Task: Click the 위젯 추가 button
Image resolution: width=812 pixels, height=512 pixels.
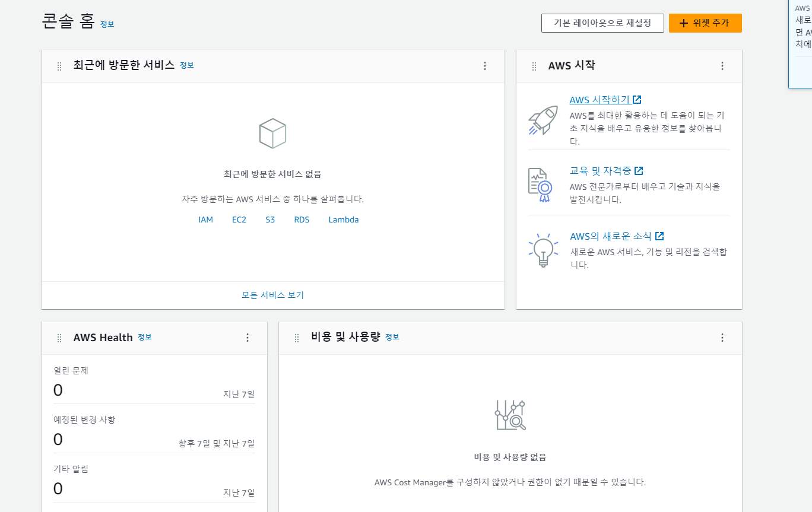Action: point(705,23)
